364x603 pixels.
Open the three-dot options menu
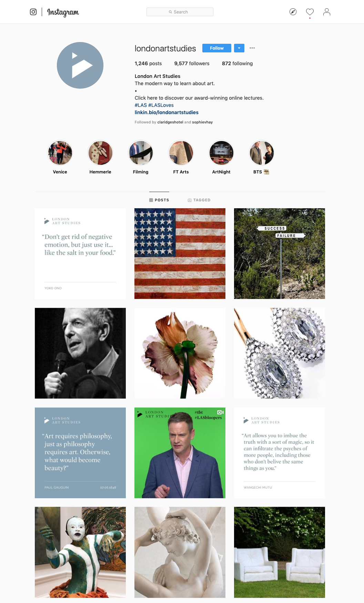pyautogui.click(x=252, y=48)
